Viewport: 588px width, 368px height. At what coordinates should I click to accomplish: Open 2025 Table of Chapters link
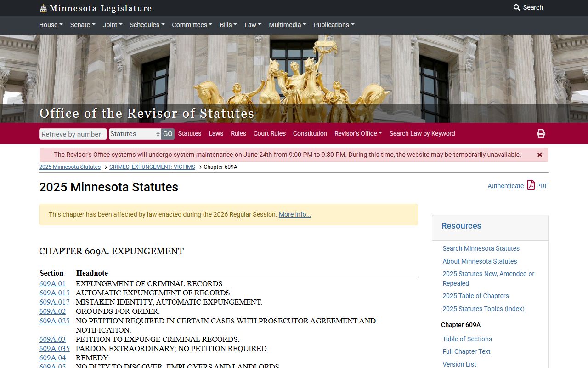[x=475, y=296]
